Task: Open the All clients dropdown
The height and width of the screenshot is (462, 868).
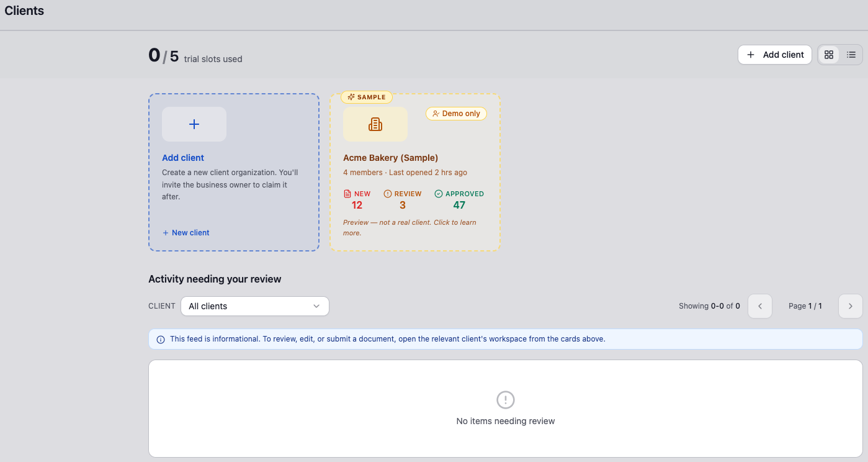Action: [255, 306]
